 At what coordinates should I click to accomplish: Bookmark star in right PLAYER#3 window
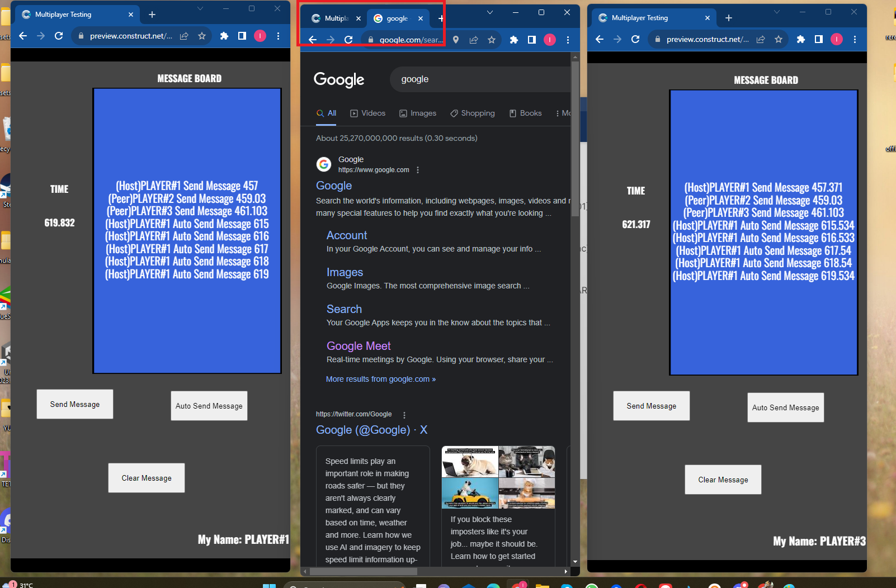pos(779,39)
